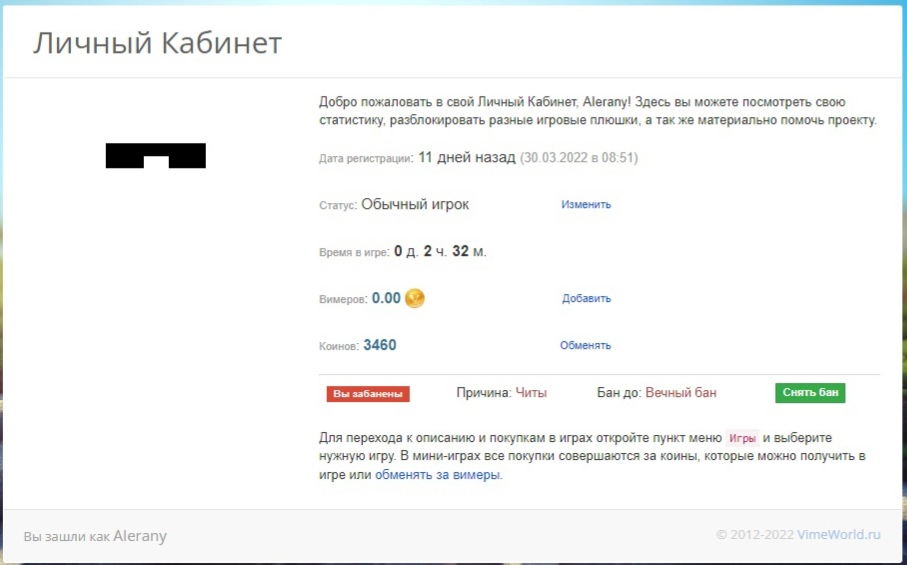Click the player skin avatar image
907x565 pixels.
(x=155, y=156)
